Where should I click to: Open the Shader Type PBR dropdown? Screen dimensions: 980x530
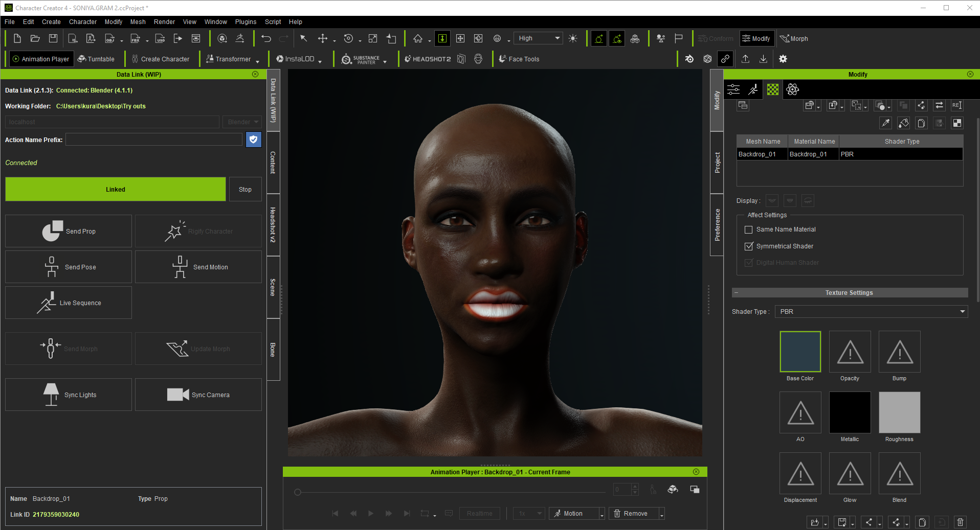pyautogui.click(x=871, y=311)
